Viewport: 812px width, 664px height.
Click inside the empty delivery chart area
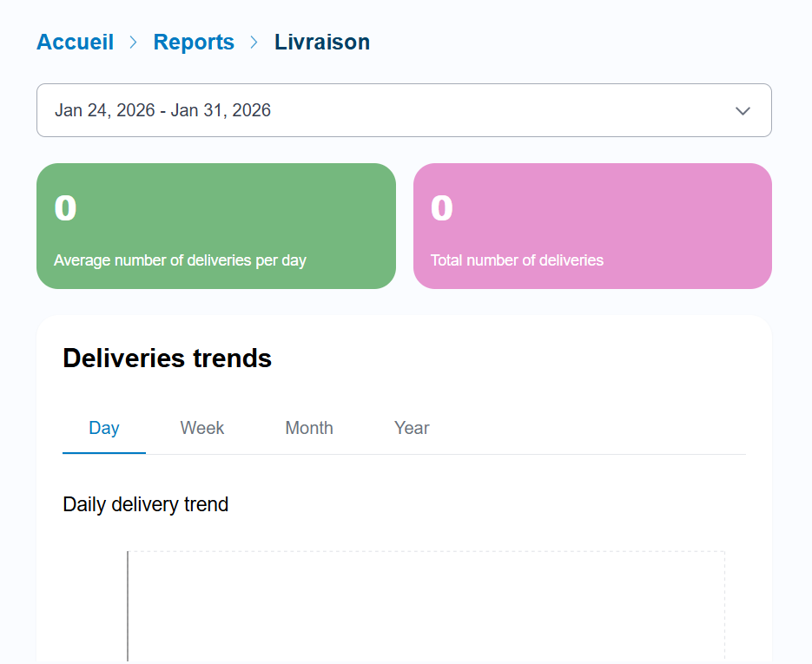point(426,606)
